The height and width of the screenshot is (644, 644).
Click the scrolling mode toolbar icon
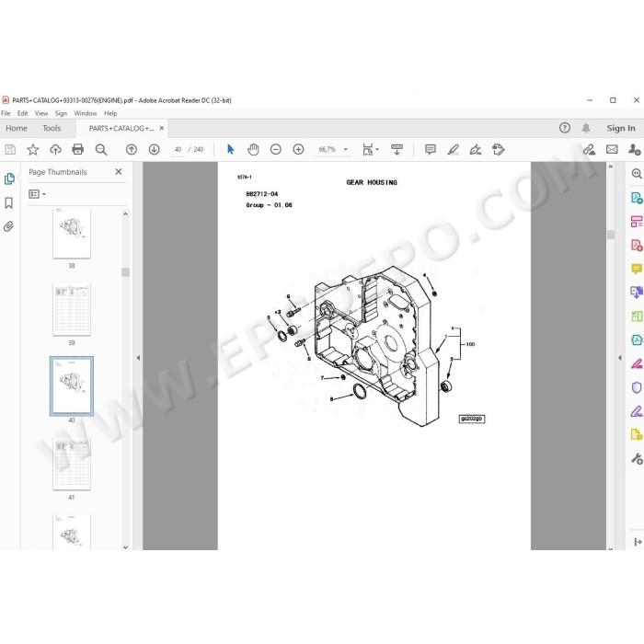pos(397,149)
